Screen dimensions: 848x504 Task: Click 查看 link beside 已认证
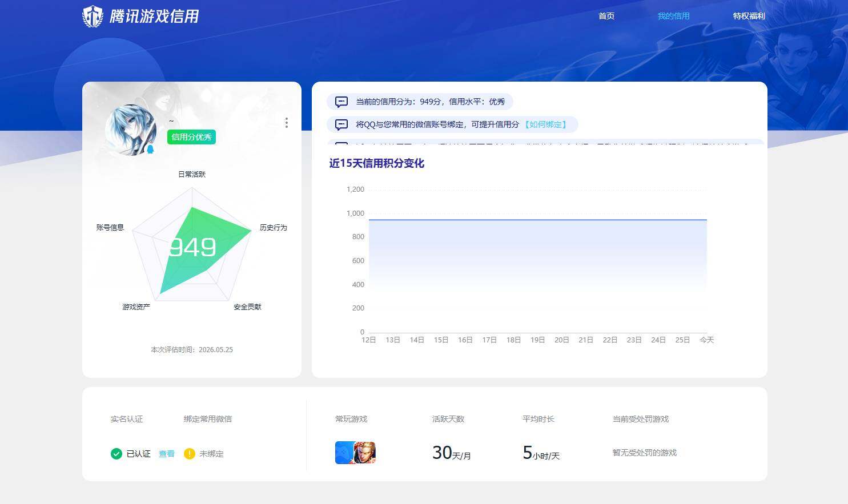pos(167,454)
